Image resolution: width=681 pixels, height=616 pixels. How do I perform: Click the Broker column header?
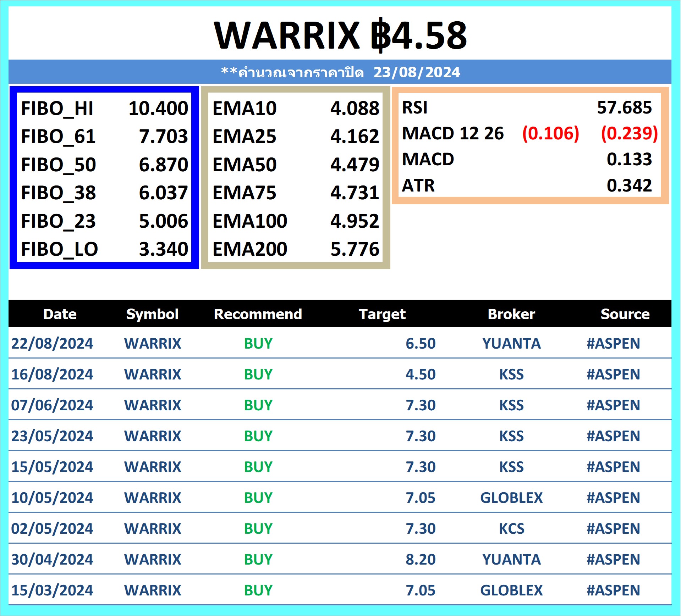(511, 314)
